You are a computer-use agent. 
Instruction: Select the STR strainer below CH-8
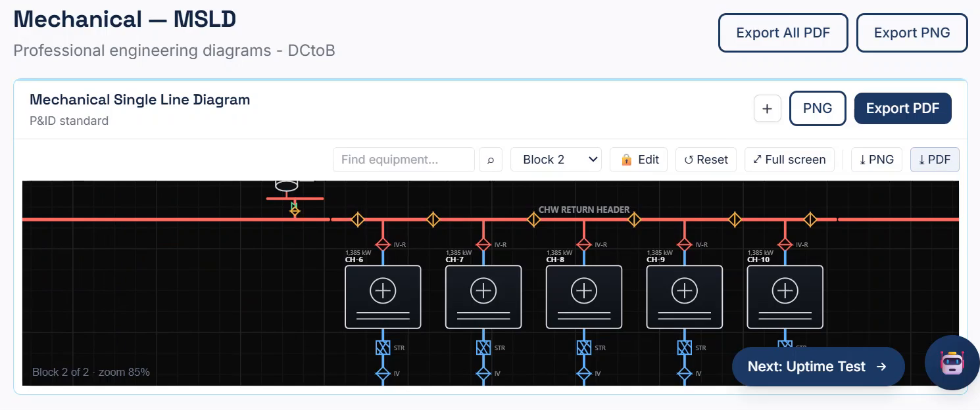point(584,348)
